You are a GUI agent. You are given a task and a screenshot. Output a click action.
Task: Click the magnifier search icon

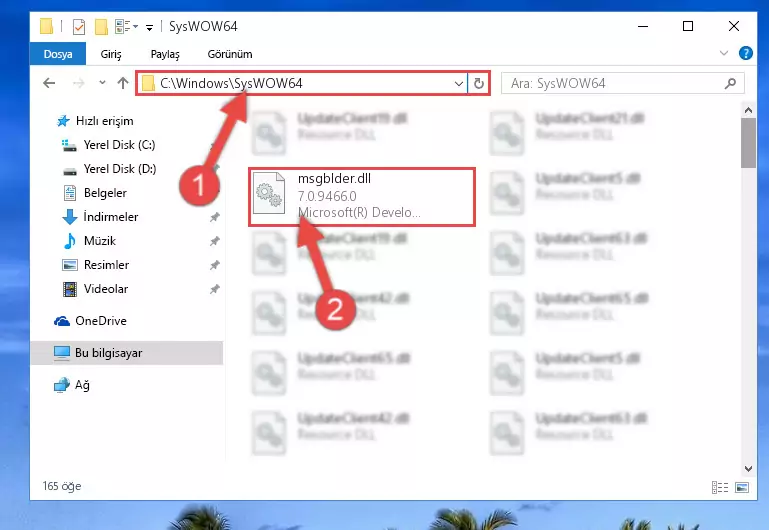tap(730, 83)
